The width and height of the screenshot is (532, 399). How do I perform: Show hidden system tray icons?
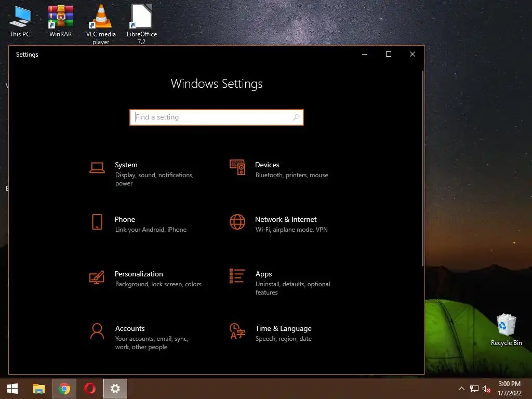pos(461,389)
